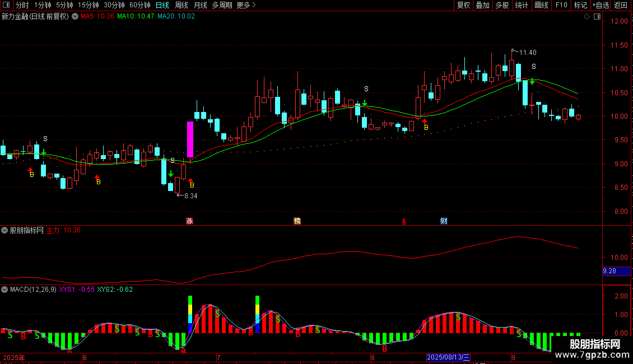Add stock to watchlist with +自选
This screenshot has height=364, width=633.
601,5
